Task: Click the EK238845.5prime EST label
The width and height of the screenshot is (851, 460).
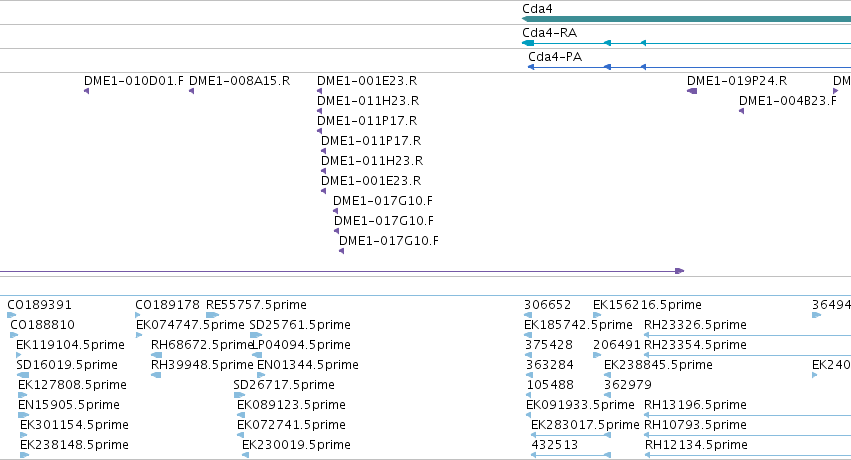Action: (x=658, y=365)
